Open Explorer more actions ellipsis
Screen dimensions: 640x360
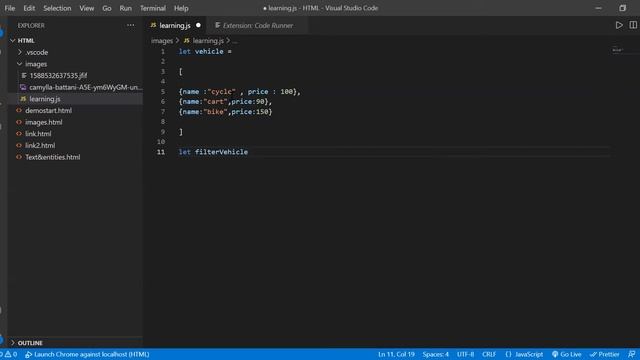coord(131,25)
